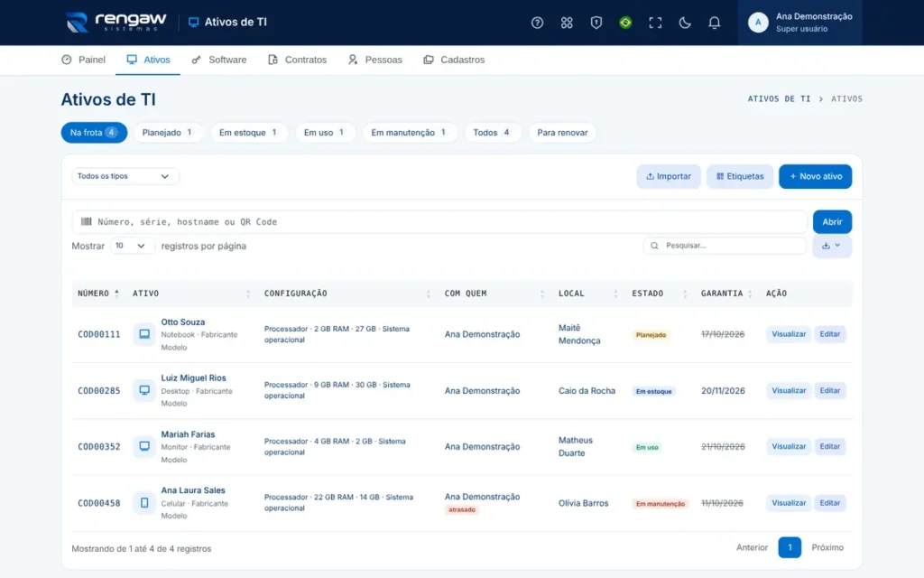Viewport: 924px width, 578px height.
Task: Click Visualizar for COD00458
Action: (x=789, y=502)
